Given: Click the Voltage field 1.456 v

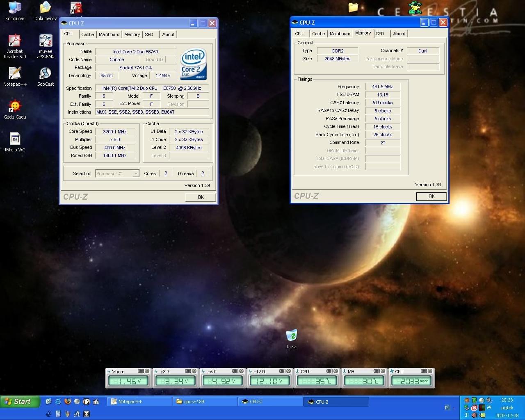Looking at the screenshot, I should coord(163,75).
